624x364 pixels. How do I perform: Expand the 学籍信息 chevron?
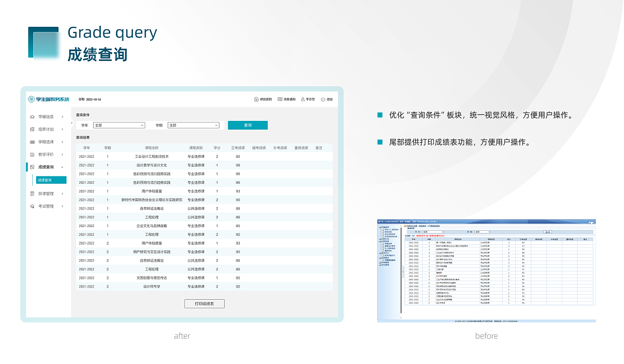click(62, 117)
